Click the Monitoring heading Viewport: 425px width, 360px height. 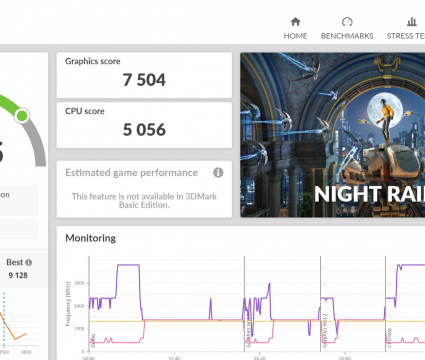[91, 238]
